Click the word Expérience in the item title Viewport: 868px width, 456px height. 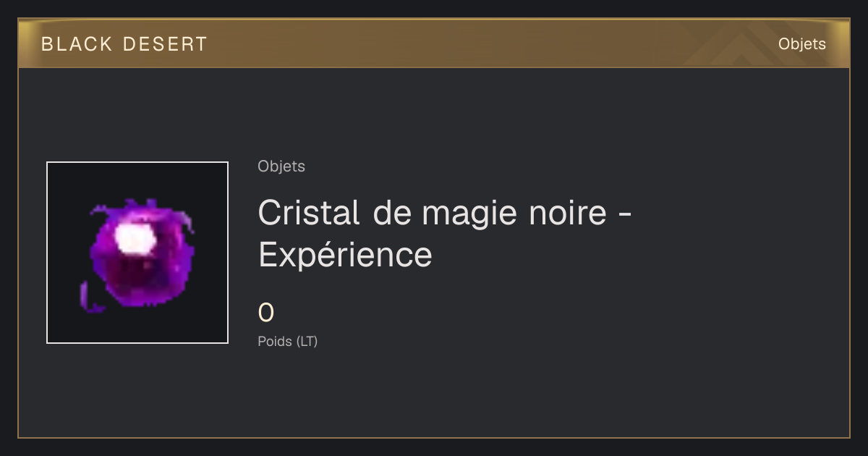pos(345,255)
